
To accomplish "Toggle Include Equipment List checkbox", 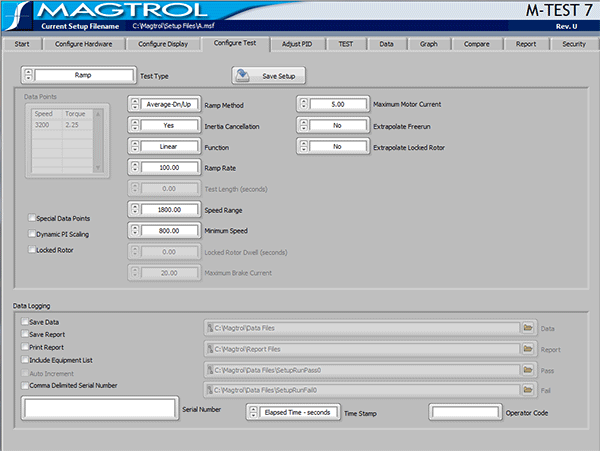I will [x=25, y=360].
